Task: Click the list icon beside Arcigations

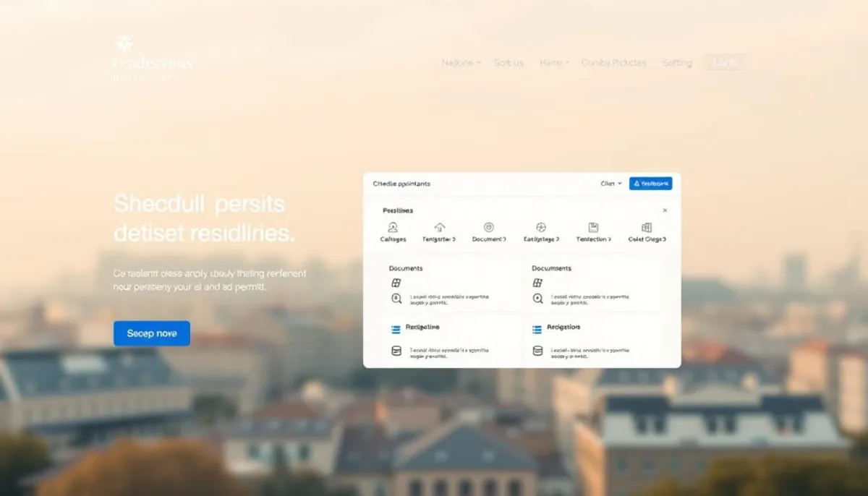Action: point(537,328)
